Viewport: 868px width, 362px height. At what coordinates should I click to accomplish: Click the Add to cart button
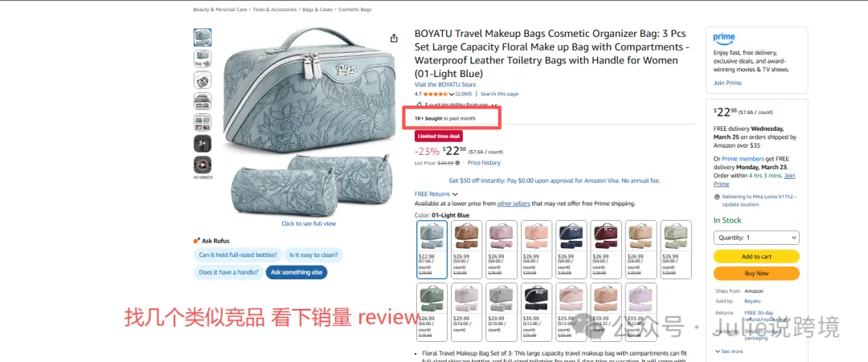pos(756,256)
